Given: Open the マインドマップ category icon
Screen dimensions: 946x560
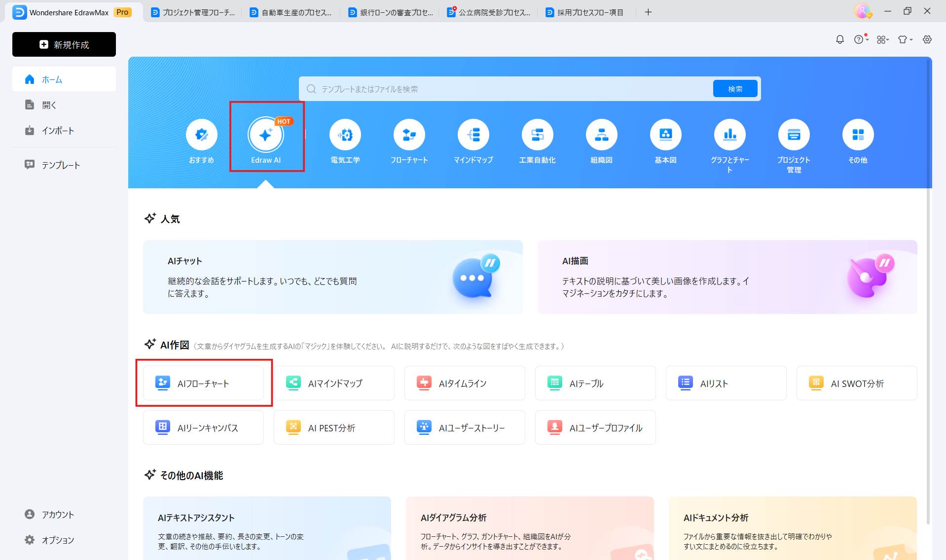Looking at the screenshot, I should point(473,135).
